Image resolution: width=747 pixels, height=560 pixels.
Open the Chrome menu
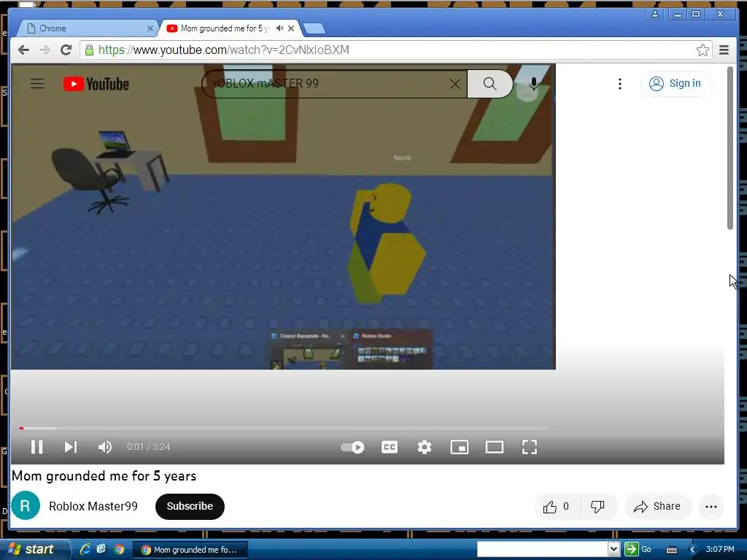tap(724, 50)
